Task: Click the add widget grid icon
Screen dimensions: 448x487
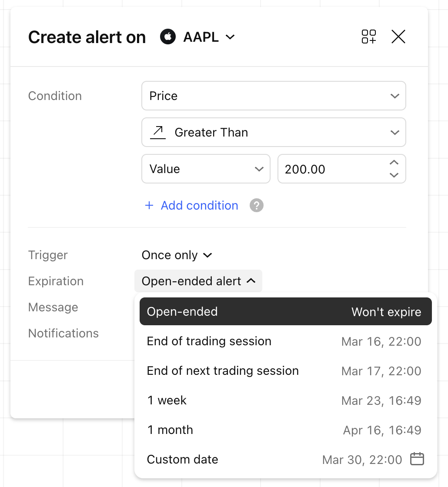Action: (368, 37)
